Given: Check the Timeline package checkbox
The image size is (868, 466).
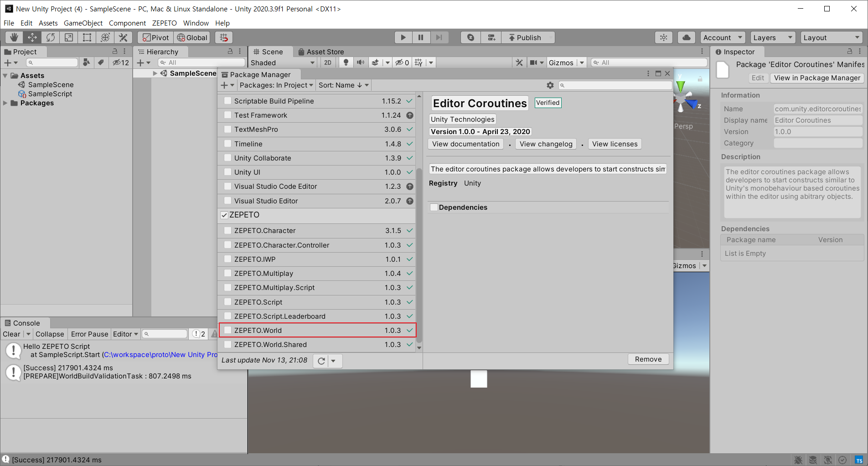Looking at the screenshot, I should 227,144.
